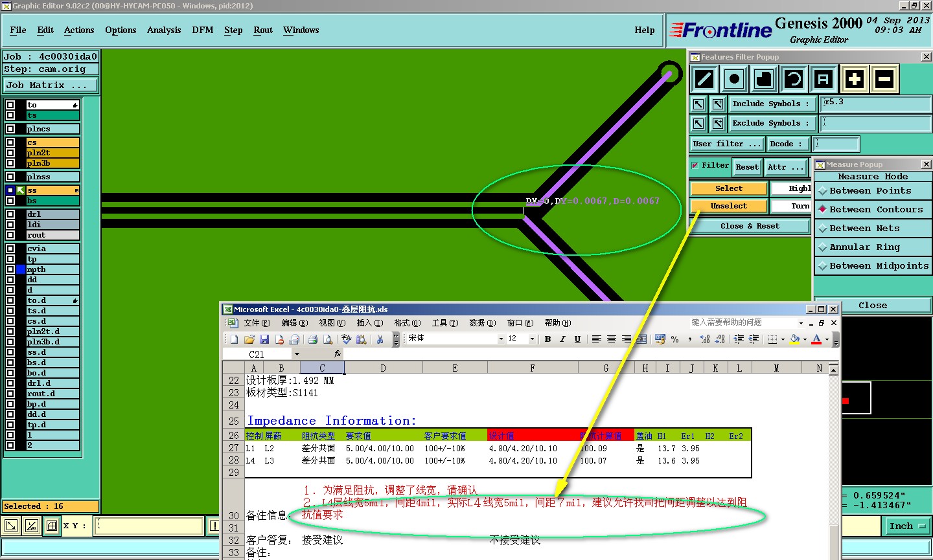Click the Close & Reset button
The height and width of the screenshot is (560, 933).
tap(750, 226)
